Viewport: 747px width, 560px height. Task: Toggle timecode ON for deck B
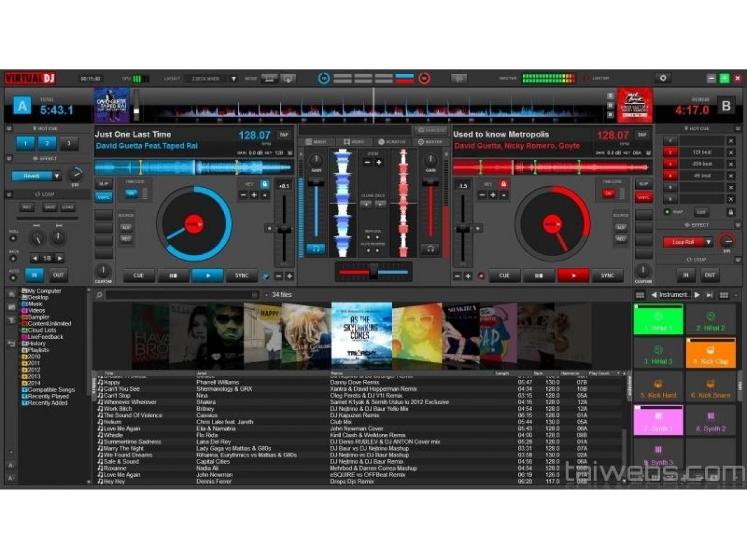pos(609,193)
